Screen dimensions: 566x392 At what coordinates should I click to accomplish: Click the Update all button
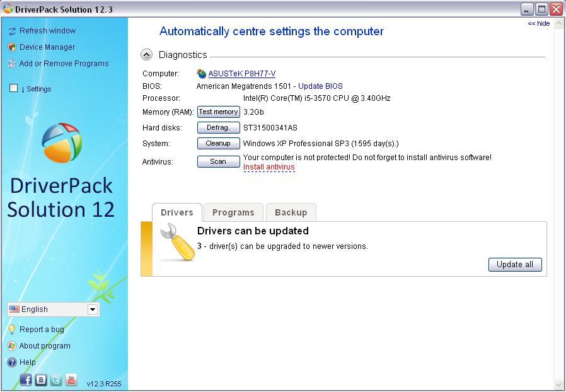(515, 265)
